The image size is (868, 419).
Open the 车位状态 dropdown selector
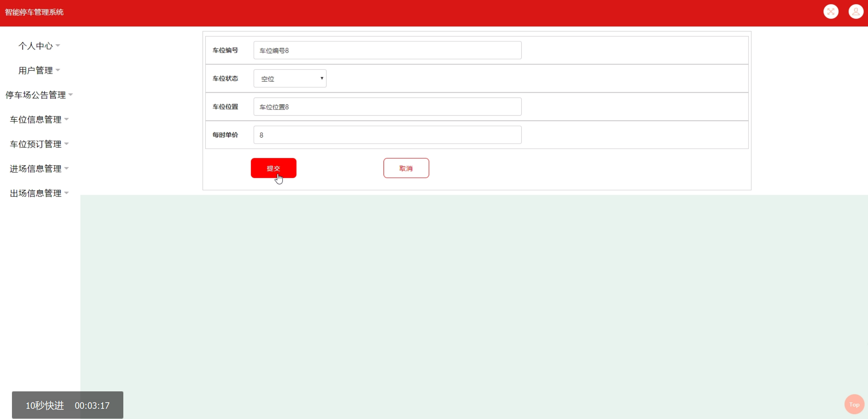click(x=290, y=78)
